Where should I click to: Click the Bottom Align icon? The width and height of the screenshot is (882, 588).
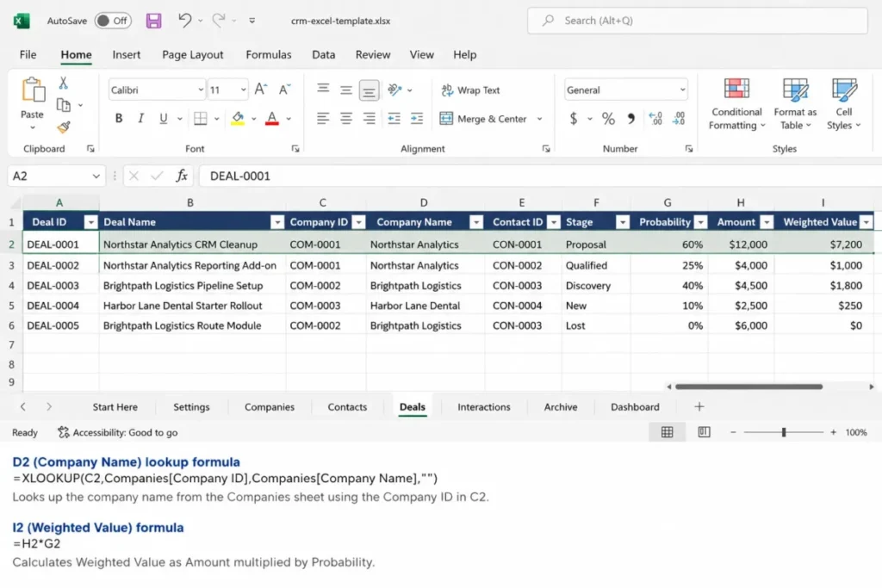pyautogui.click(x=369, y=90)
